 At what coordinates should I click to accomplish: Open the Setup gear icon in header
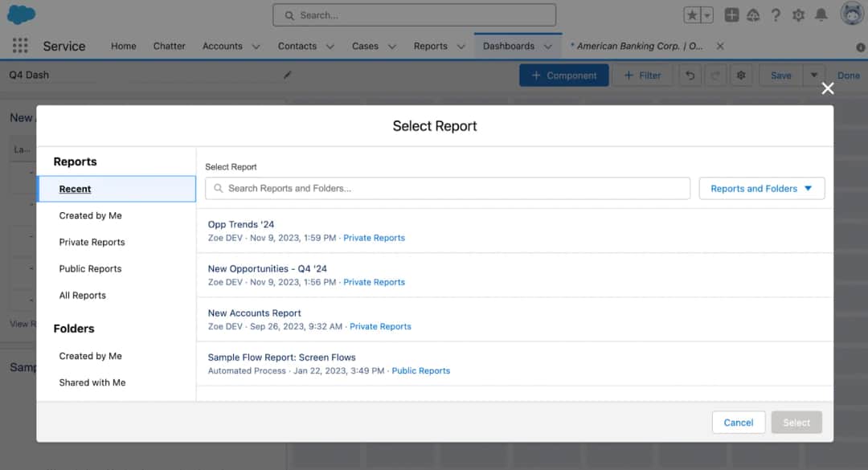tap(798, 15)
